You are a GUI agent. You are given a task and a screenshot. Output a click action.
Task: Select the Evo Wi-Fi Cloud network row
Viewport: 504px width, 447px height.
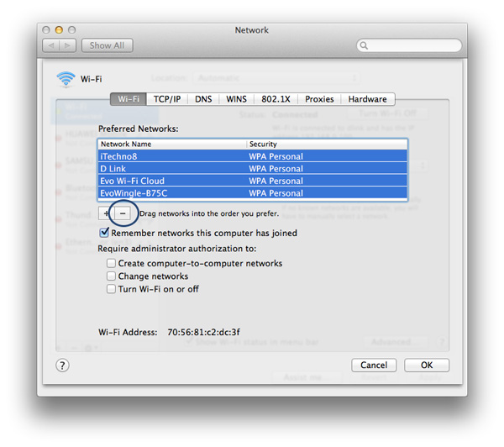click(252, 181)
